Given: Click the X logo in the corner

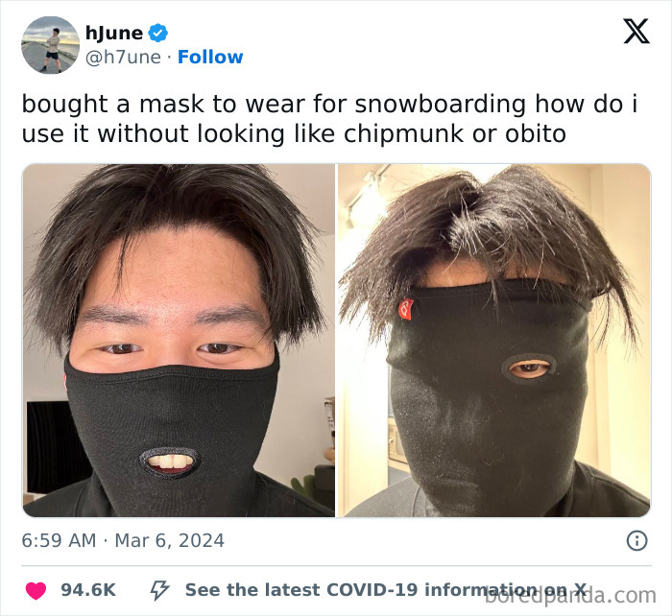Looking at the screenshot, I should pyautogui.click(x=636, y=32).
